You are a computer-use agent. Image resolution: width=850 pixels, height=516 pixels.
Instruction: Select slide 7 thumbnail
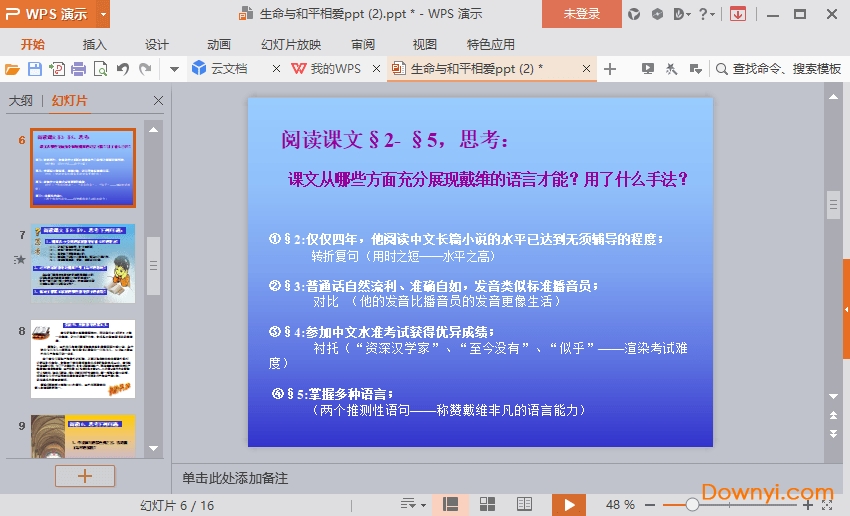[x=83, y=263]
